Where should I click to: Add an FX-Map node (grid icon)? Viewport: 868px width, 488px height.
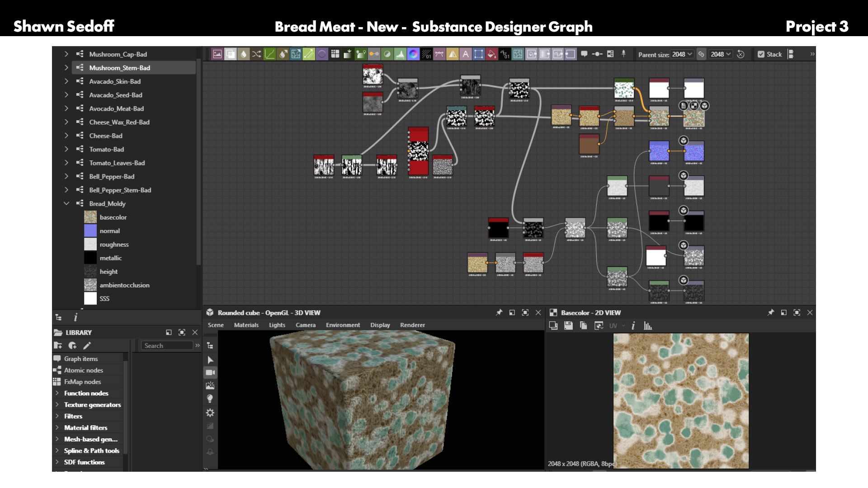335,54
